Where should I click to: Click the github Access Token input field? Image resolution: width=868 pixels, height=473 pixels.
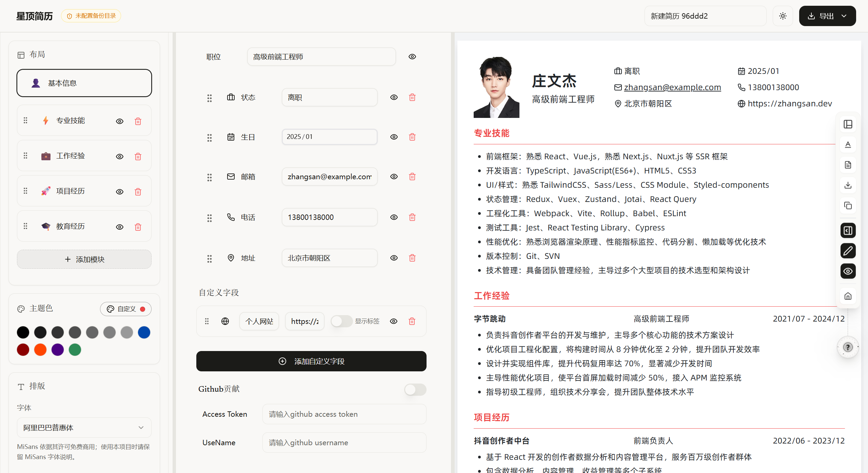pyautogui.click(x=344, y=414)
